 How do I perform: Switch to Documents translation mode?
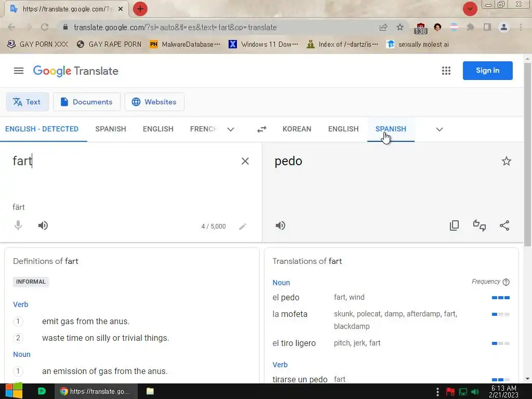pos(87,102)
